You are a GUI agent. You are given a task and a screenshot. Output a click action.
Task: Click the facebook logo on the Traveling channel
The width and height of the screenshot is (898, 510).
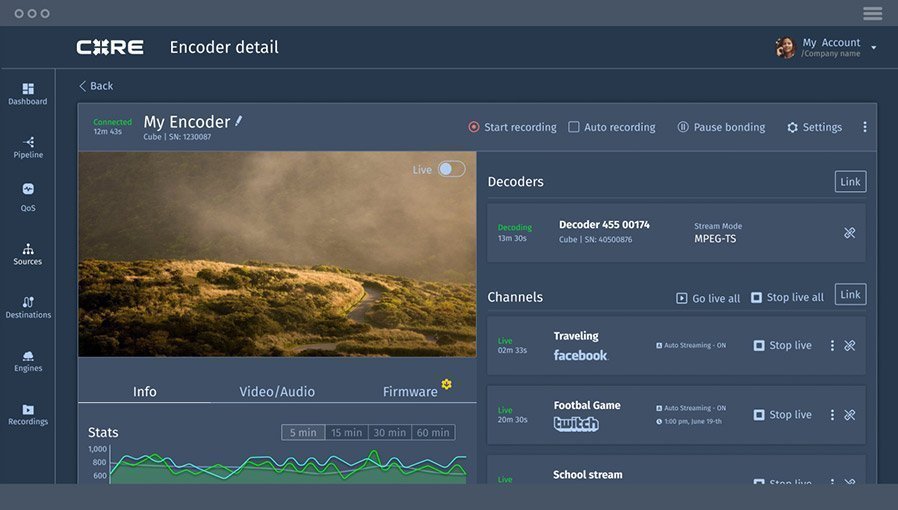[x=580, y=355]
